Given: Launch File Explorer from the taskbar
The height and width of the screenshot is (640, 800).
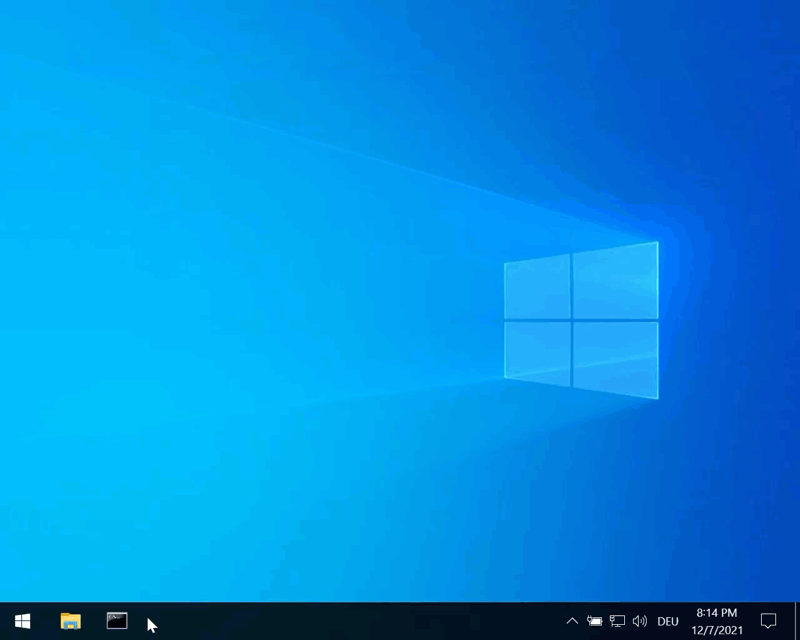Looking at the screenshot, I should (x=70, y=621).
